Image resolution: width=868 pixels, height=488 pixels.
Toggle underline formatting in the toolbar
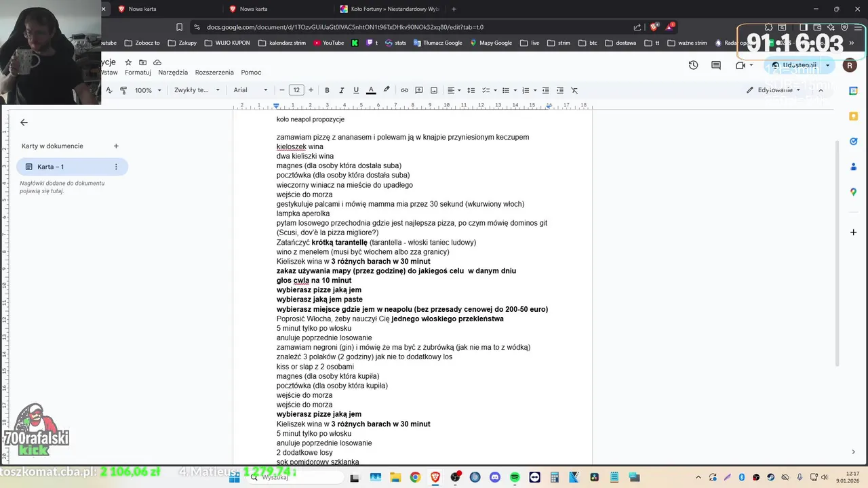coord(356,90)
